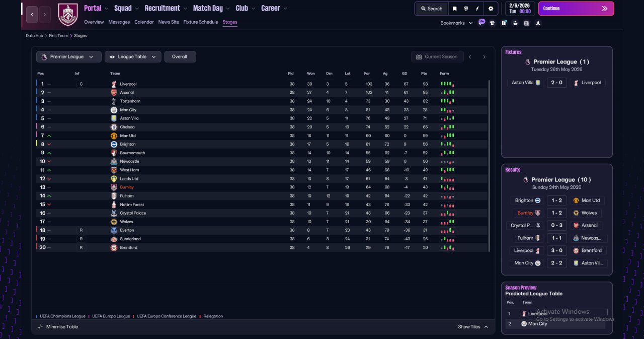
Task: Sort table by the GD column header
Action: [x=405, y=74]
